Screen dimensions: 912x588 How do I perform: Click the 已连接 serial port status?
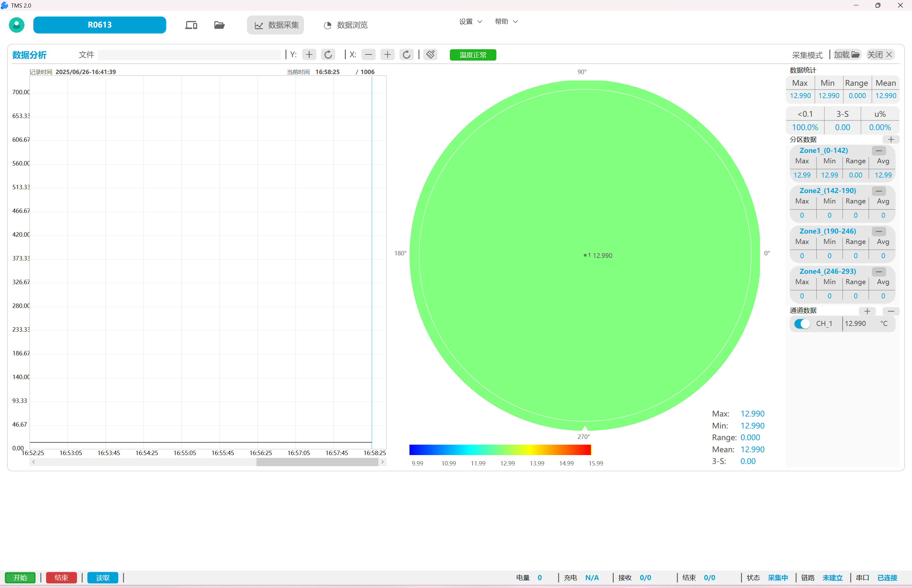point(887,578)
